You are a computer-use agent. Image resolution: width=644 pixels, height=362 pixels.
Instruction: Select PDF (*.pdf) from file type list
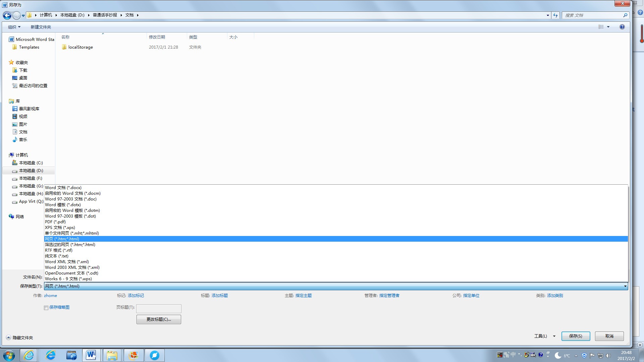[55, 222]
